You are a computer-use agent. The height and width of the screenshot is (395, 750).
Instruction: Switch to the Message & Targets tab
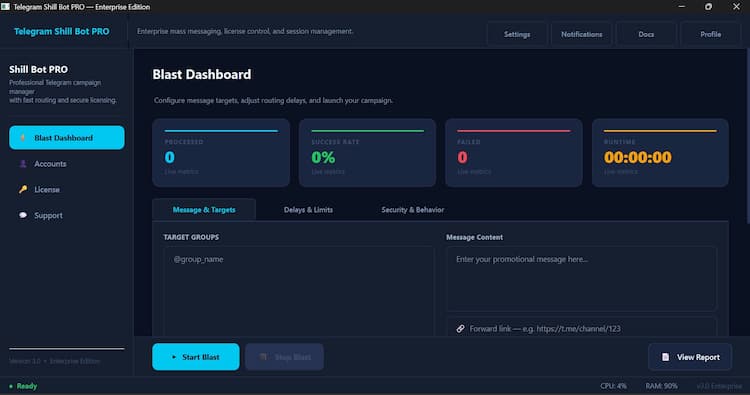point(204,209)
